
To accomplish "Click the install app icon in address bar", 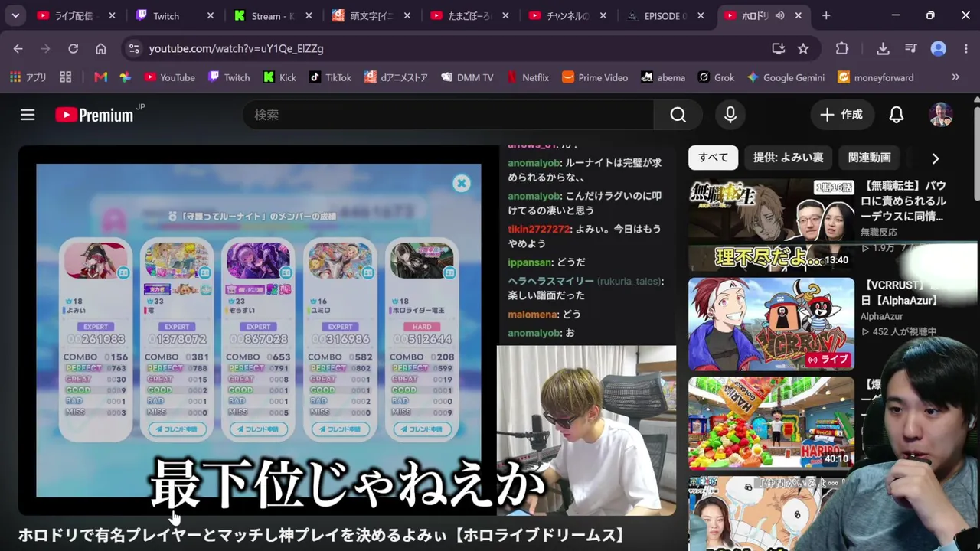I will (x=779, y=48).
